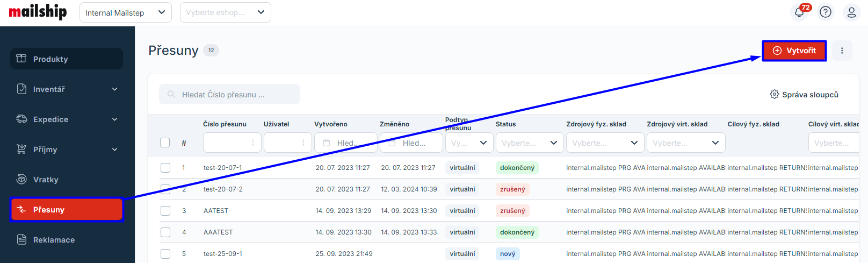Open the user profile icon
This screenshot has width=868, height=263.
(851, 12)
